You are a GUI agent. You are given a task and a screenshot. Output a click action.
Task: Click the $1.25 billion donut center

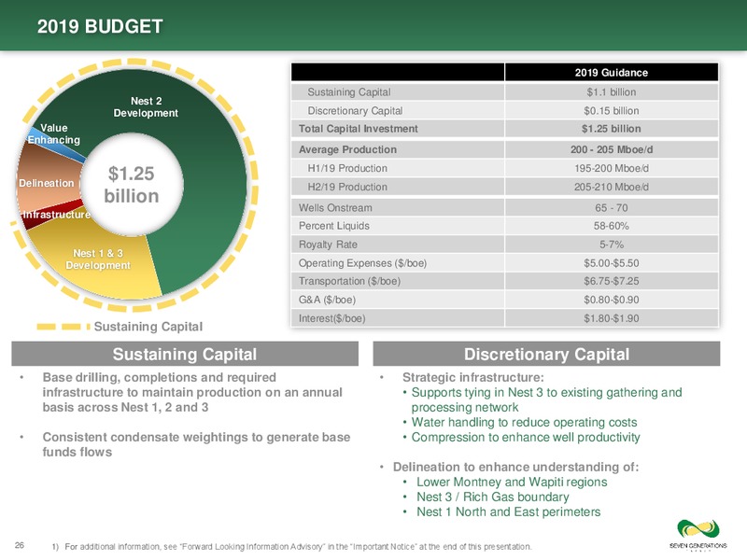pos(131,185)
